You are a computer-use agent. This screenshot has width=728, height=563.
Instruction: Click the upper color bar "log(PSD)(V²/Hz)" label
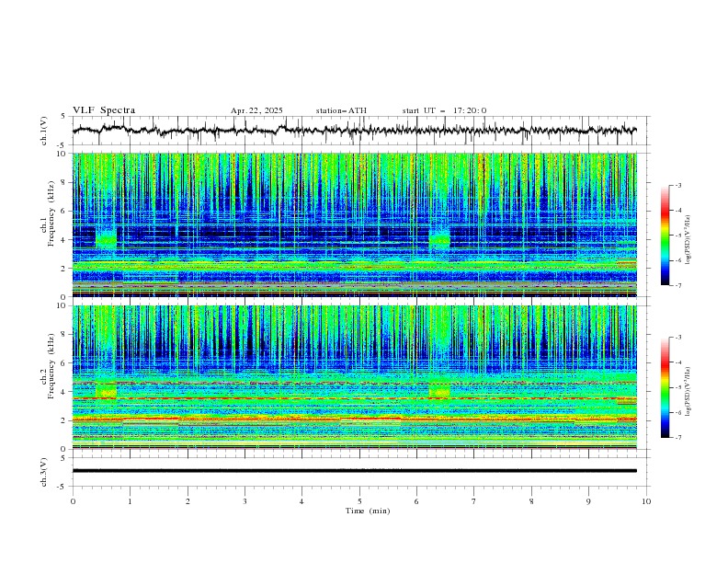688,240
